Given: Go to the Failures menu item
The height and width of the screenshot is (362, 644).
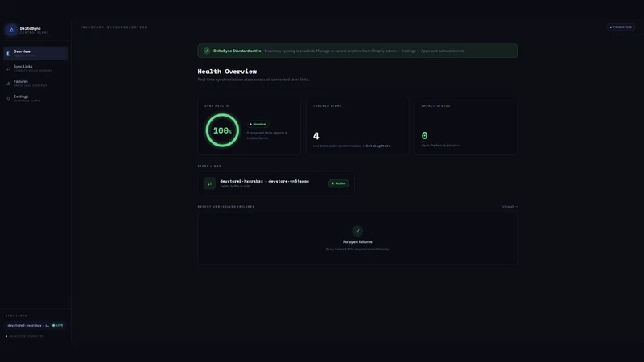Looking at the screenshot, I should (35, 84).
